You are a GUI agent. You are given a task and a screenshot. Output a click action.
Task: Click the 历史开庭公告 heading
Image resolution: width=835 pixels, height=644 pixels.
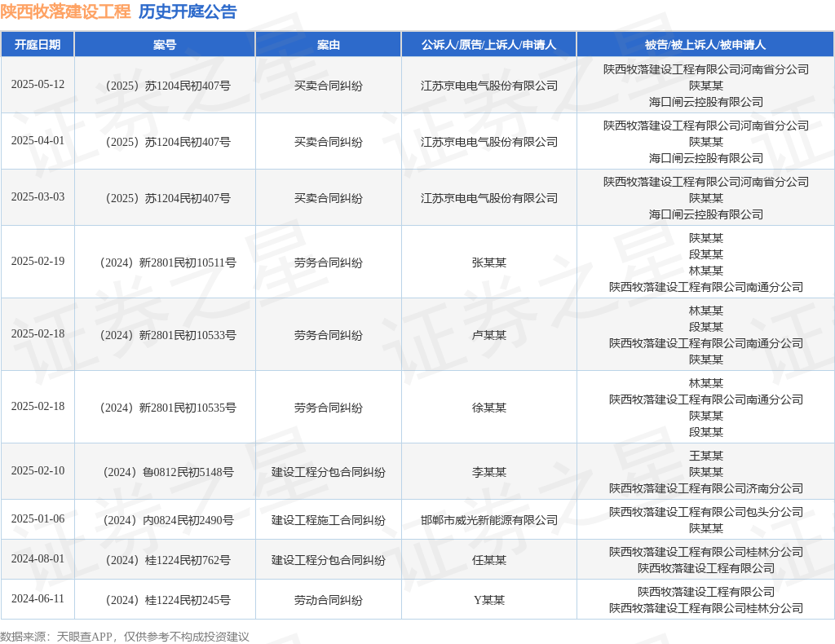tap(188, 11)
